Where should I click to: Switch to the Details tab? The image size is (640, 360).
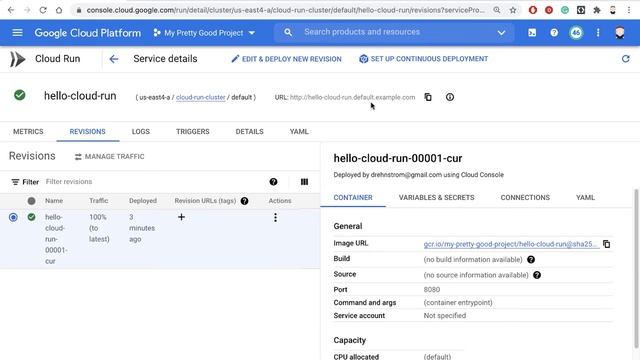click(x=249, y=132)
